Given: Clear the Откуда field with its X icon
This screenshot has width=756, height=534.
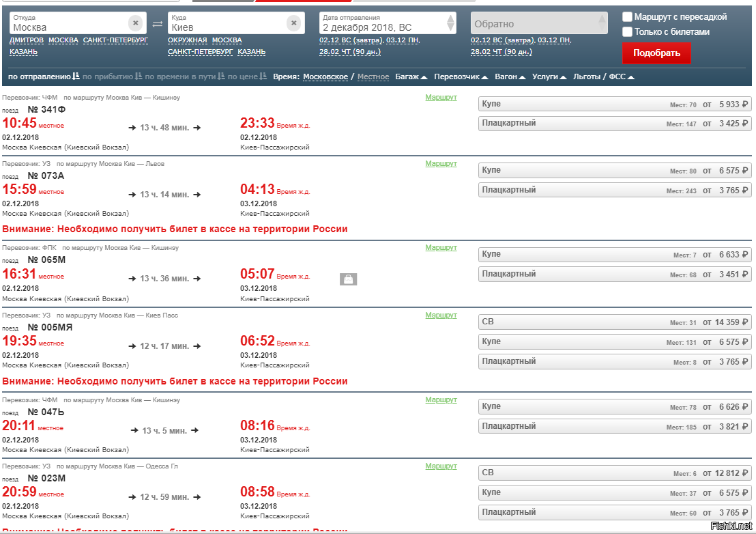Looking at the screenshot, I should 136,23.
